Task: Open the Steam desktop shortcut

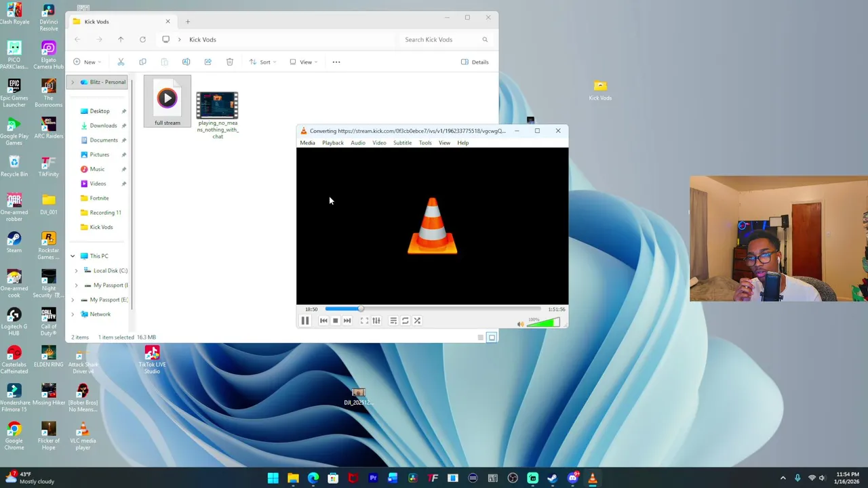Action: coord(14,242)
